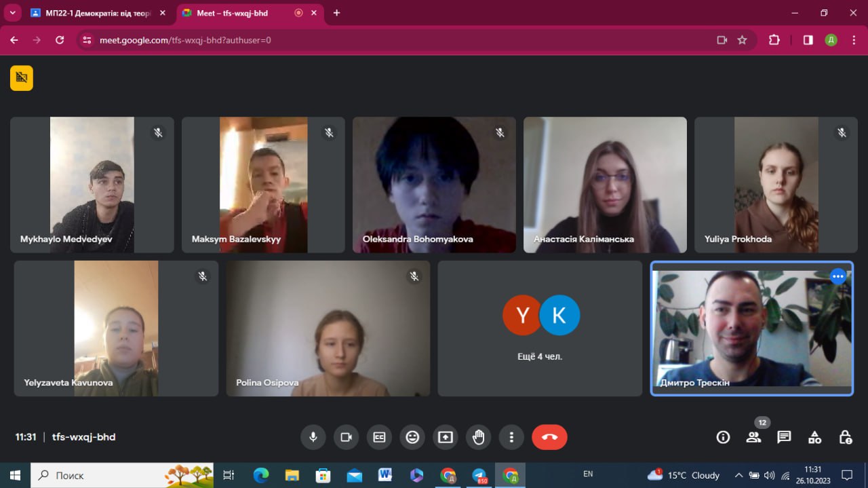Click the Y participant avatar
The height and width of the screenshot is (488, 868).
(522, 315)
